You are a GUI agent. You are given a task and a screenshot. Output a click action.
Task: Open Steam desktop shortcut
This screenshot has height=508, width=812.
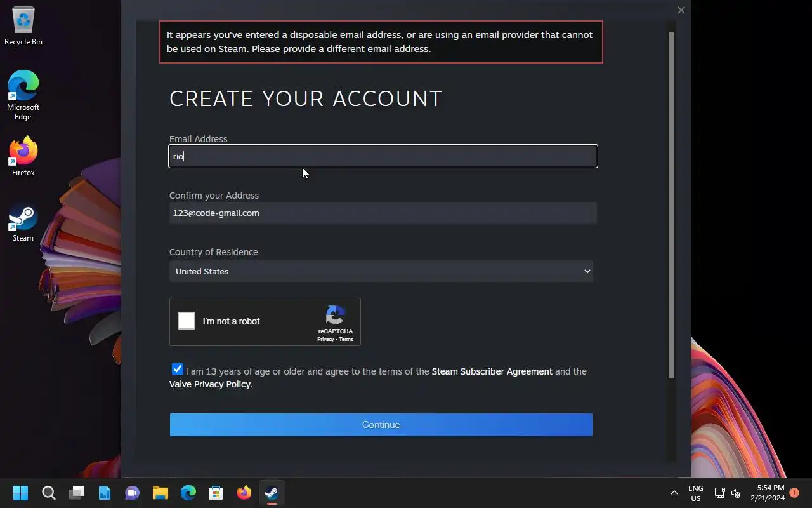click(23, 223)
